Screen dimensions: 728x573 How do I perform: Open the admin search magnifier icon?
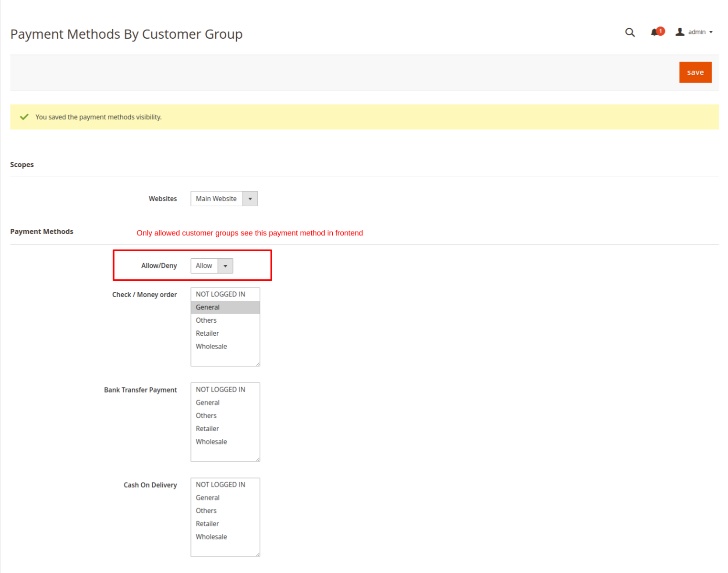[x=630, y=32]
